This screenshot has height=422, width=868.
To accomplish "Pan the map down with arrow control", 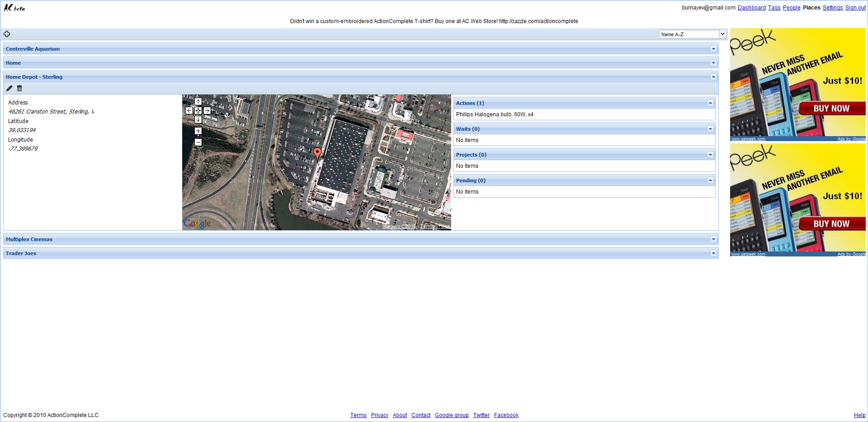I will pyautogui.click(x=198, y=119).
